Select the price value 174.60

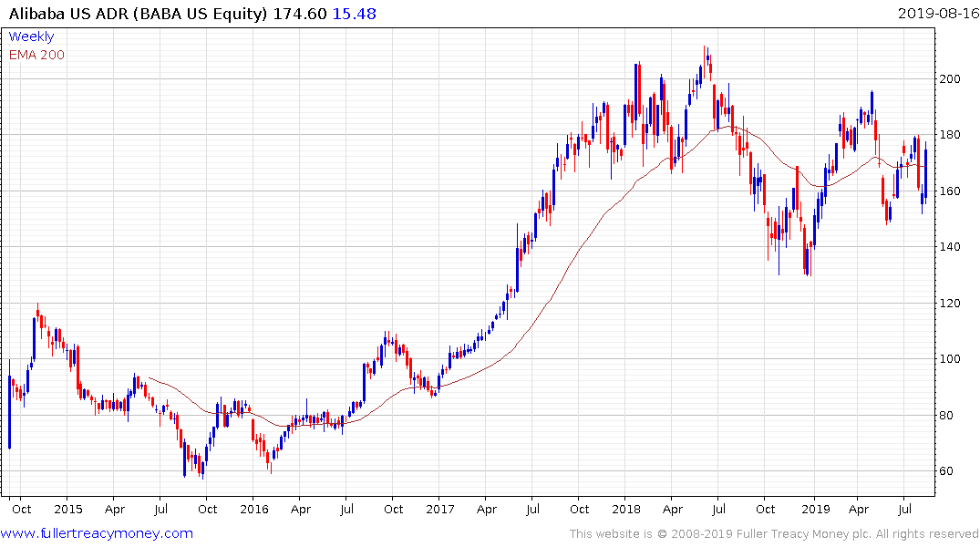tap(300, 14)
